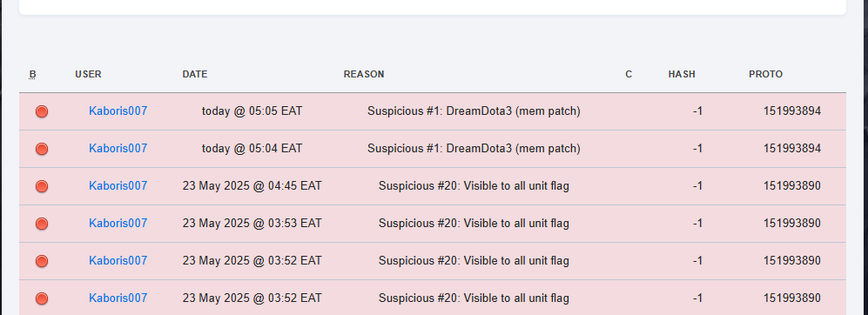The height and width of the screenshot is (315, 868).
Task: Click the C column header
Action: pyautogui.click(x=629, y=74)
